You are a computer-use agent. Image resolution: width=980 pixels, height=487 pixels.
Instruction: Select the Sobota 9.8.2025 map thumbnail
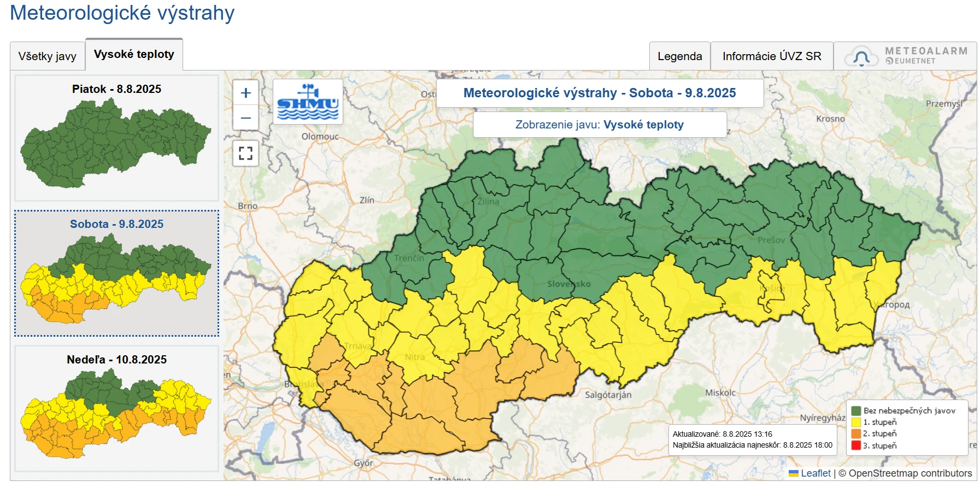coord(116,273)
